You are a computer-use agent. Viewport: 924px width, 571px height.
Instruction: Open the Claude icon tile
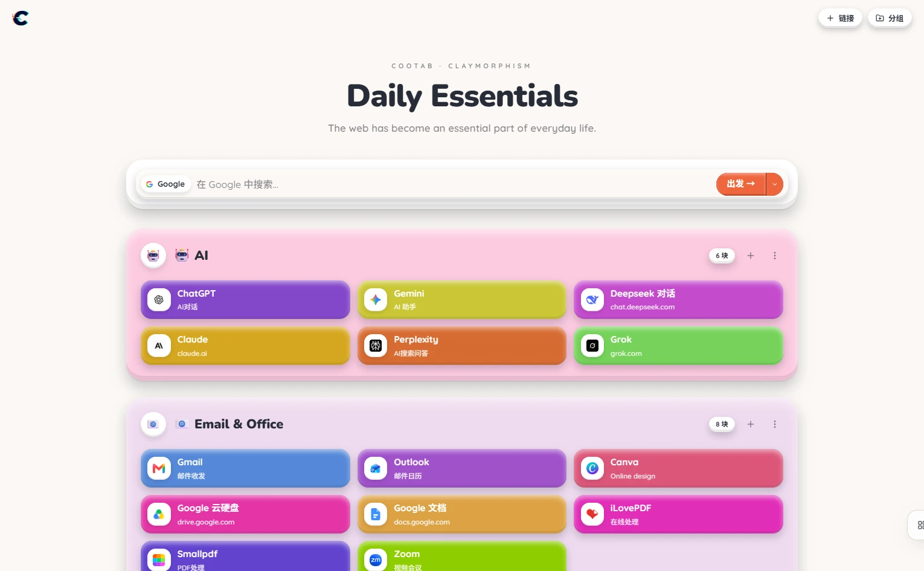coord(159,346)
